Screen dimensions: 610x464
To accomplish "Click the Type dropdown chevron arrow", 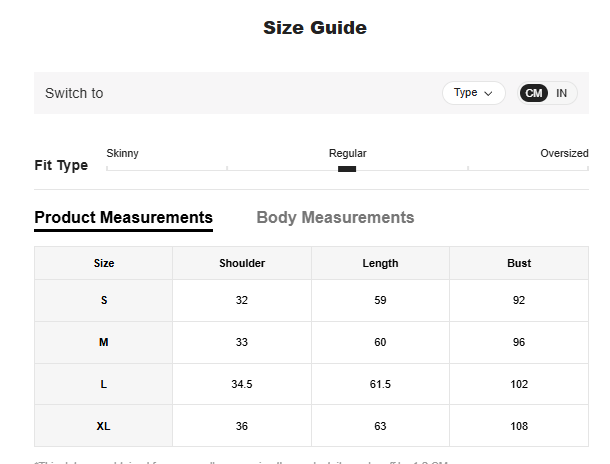I will [488, 93].
